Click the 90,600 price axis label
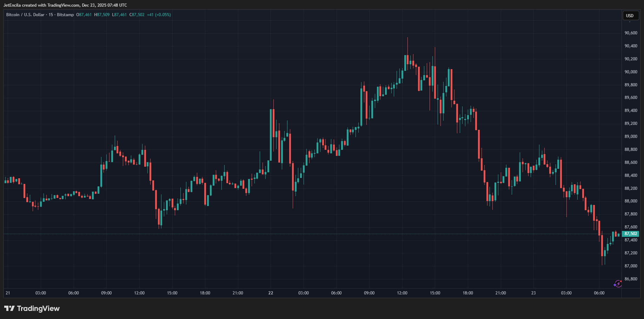 [x=631, y=33]
